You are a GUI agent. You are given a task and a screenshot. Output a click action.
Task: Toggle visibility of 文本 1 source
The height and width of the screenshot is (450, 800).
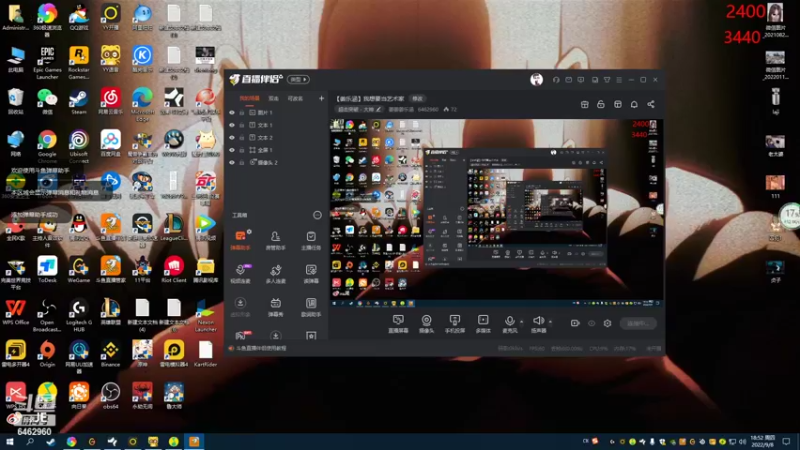click(x=232, y=125)
